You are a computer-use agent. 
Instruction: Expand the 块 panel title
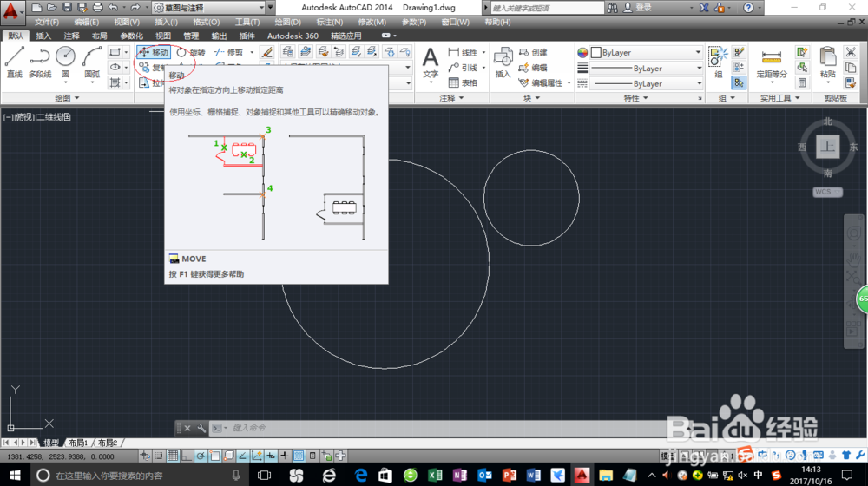point(531,98)
